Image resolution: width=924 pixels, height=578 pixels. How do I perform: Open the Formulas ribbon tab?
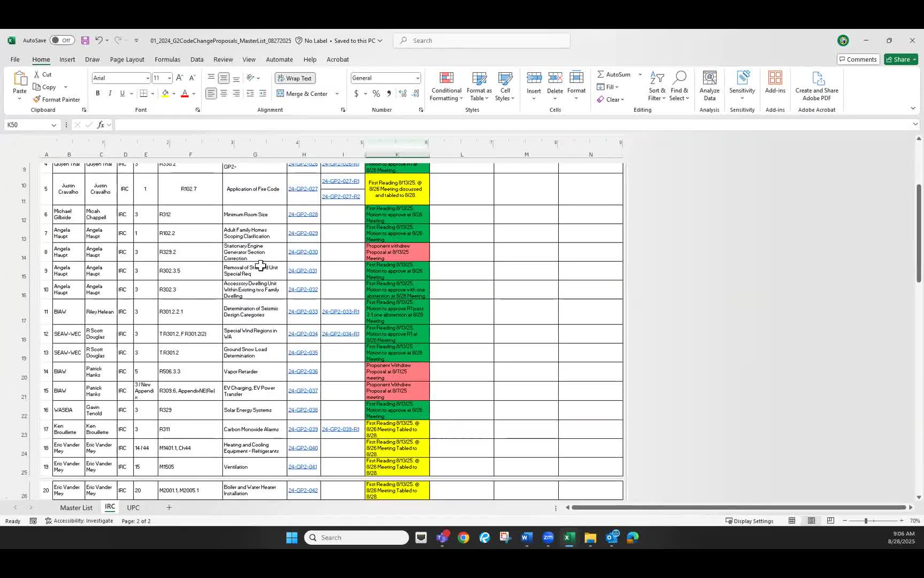[167, 59]
